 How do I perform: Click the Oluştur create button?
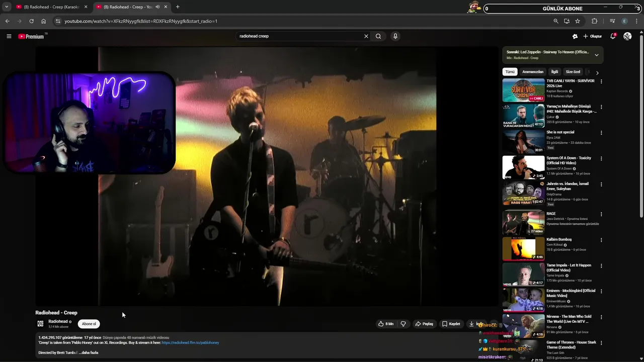point(592,36)
